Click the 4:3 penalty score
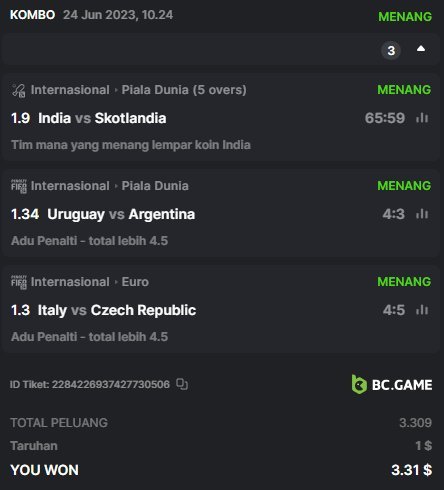The width and height of the screenshot is (444, 490). (393, 214)
